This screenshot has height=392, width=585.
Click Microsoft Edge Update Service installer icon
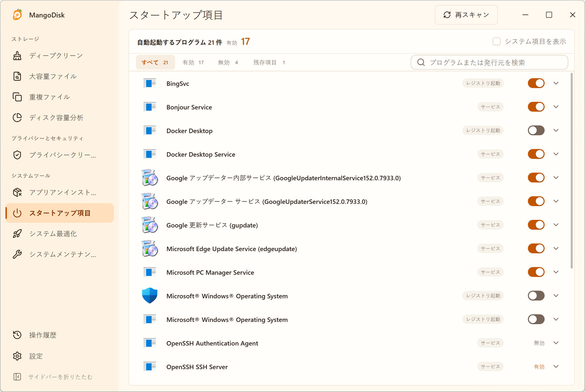tap(150, 249)
